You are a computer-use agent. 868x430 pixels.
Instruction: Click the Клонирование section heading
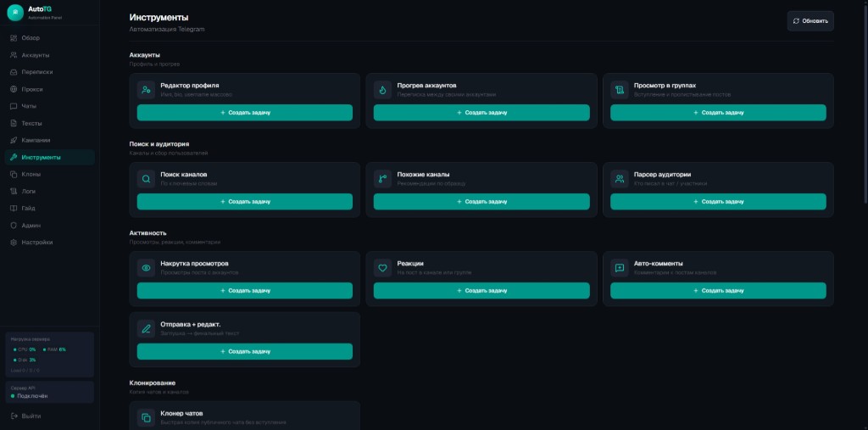pos(153,383)
